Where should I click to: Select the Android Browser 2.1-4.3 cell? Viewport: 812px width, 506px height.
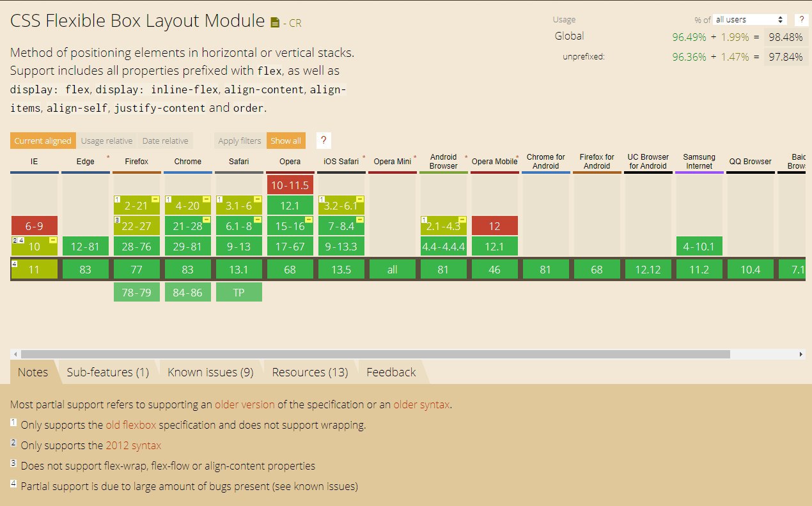click(x=443, y=226)
